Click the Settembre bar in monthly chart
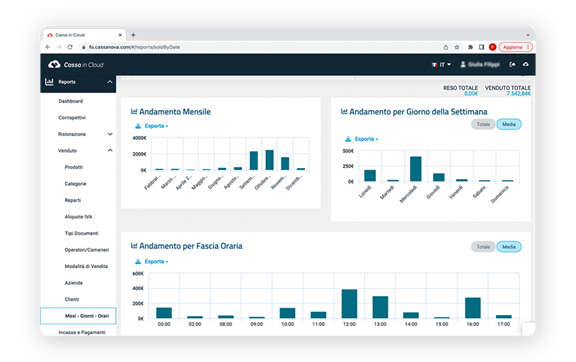This screenshot has width=576, height=362. point(254,161)
